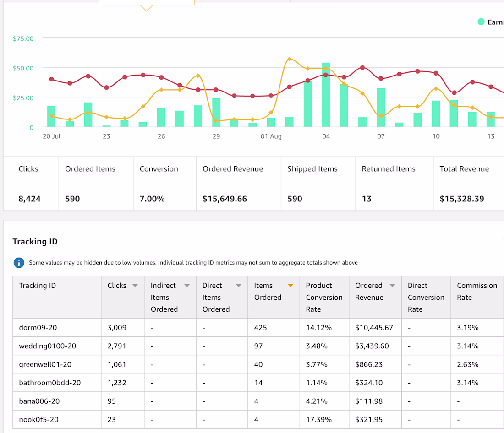
Task: Sort by Direct Items Ordered arrow
Action: point(239,286)
